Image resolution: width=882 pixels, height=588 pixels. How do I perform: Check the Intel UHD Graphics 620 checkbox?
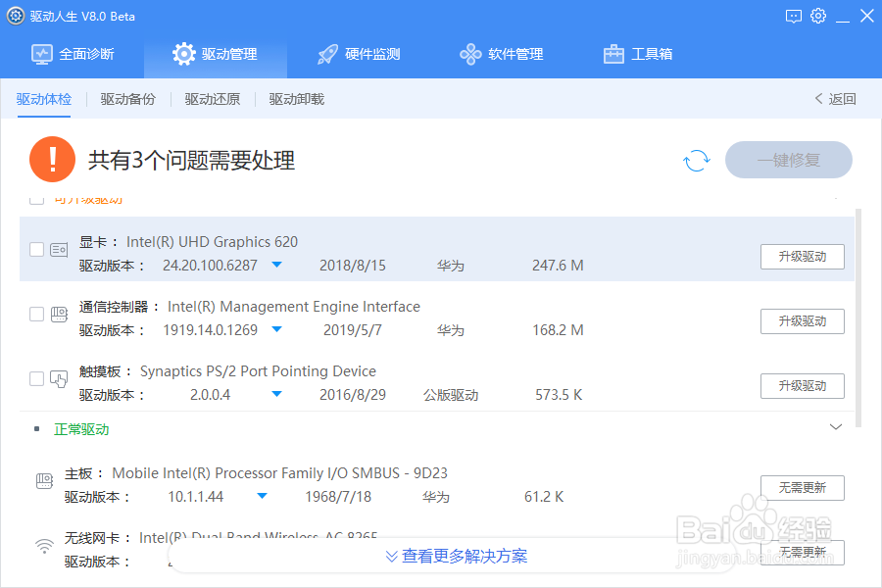coord(36,249)
